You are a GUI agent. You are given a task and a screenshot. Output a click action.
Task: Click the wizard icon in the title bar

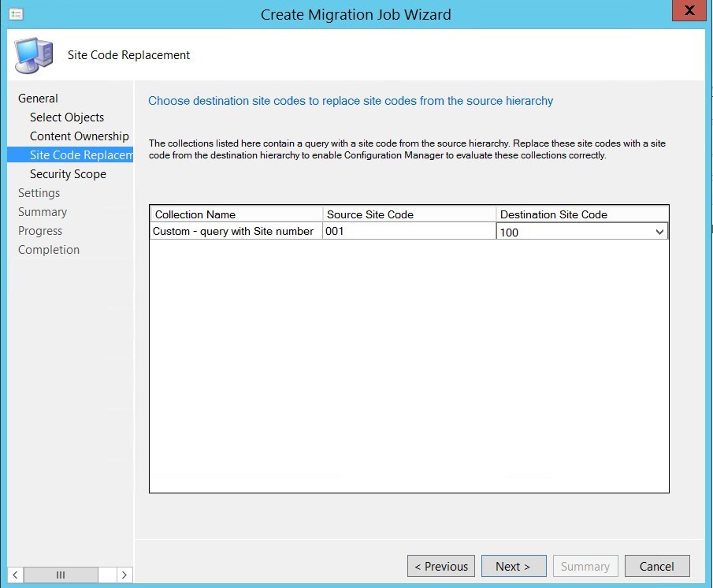[17, 13]
